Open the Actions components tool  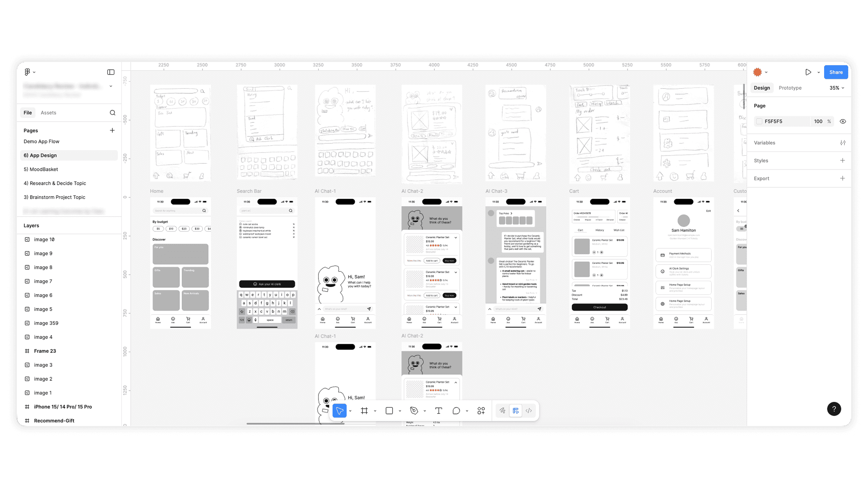pos(481,411)
